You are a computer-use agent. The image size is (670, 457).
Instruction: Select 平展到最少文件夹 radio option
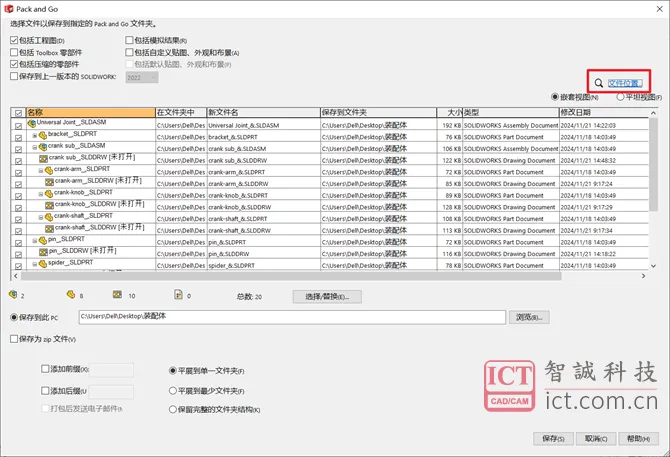pyautogui.click(x=173, y=390)
